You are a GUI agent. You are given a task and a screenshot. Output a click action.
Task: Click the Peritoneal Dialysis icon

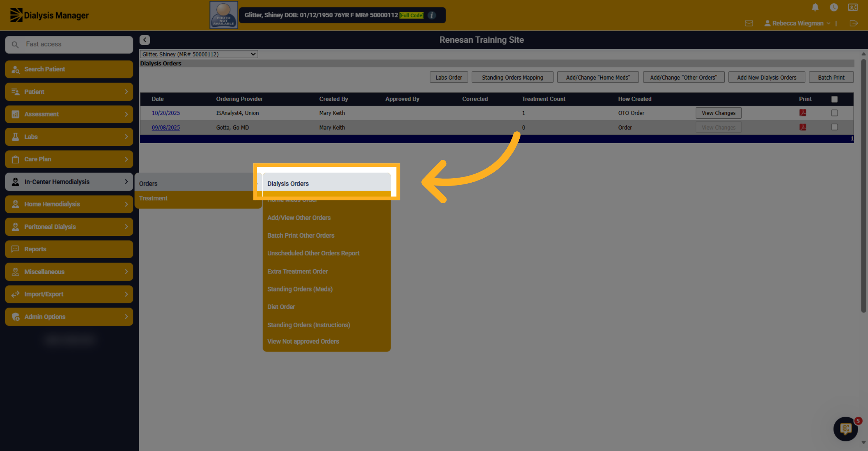click(15, 227)
